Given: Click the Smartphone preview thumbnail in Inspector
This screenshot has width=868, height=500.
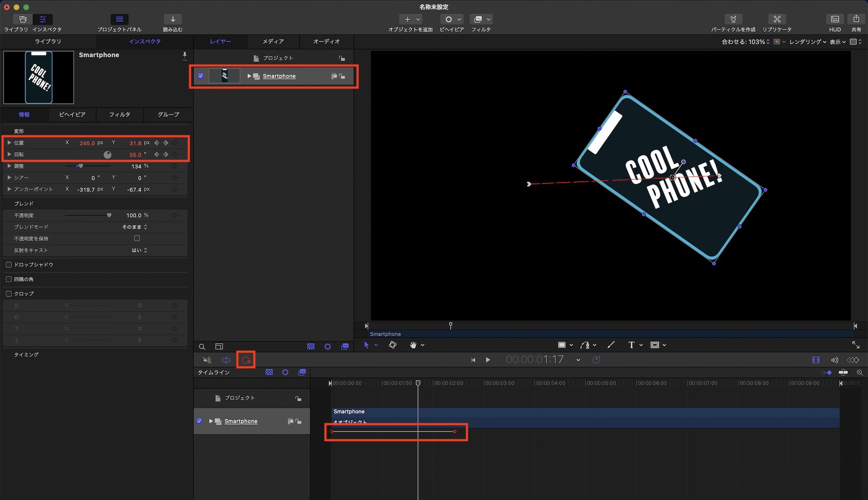Looking at the screenshot, I should (x=39, y=78).
